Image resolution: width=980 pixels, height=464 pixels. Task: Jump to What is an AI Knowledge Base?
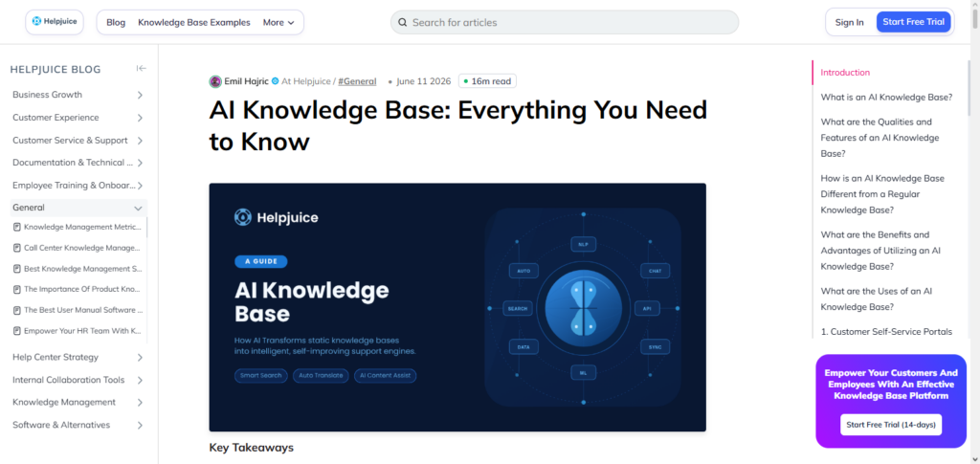click(886, 98)
